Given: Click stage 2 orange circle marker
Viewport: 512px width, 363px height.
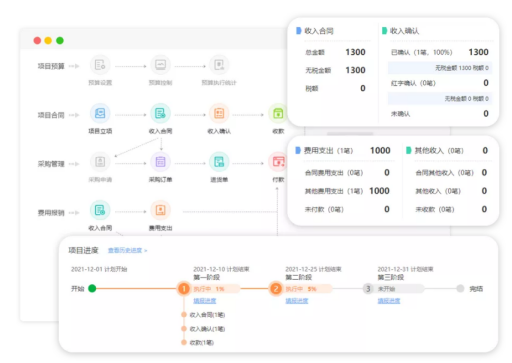Looking at the screenshot, I should click(x=276, y=289).
